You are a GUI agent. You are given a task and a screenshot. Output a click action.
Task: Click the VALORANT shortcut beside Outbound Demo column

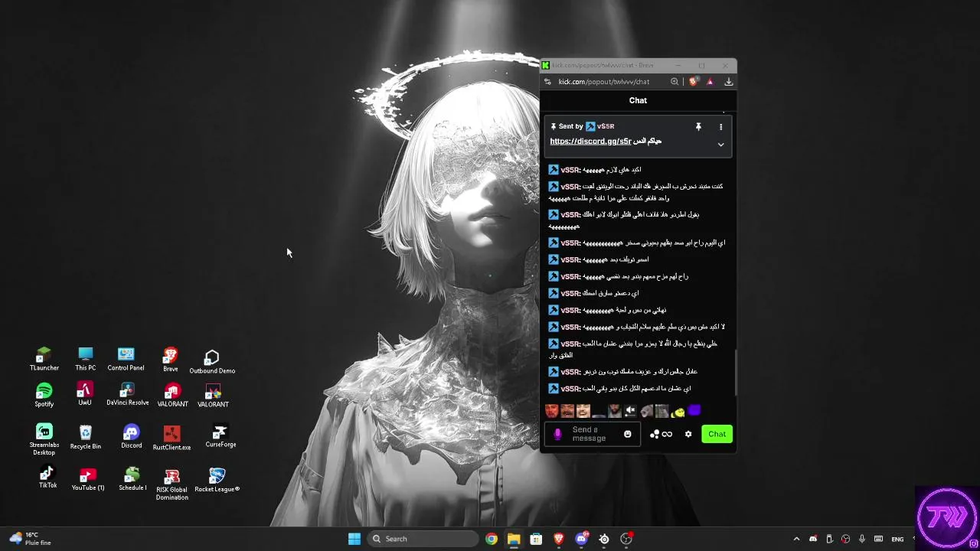tap(213, 396)
